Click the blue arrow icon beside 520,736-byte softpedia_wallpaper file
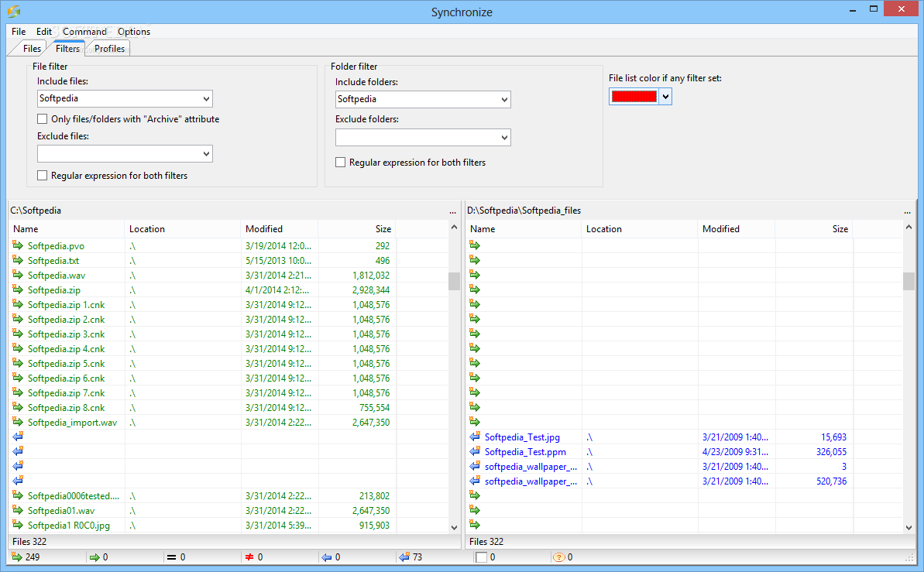 [x=475, y=481]
